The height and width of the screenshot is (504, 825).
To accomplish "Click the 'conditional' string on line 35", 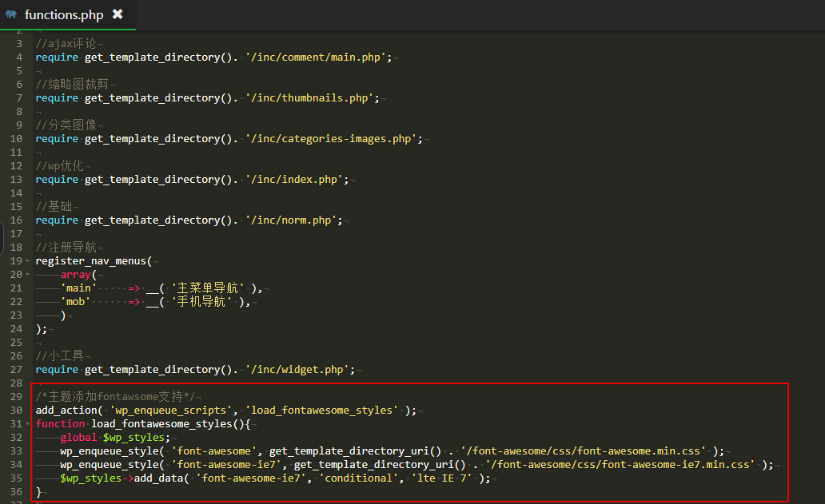I will pyautogui.click(x=358, y=478).
